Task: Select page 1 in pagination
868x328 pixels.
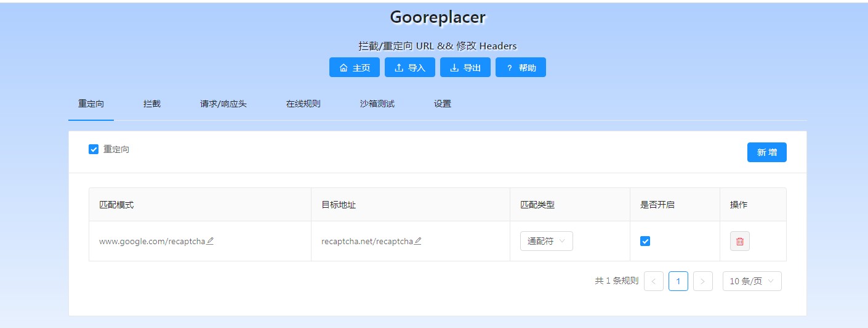Action: pos(678,281)
